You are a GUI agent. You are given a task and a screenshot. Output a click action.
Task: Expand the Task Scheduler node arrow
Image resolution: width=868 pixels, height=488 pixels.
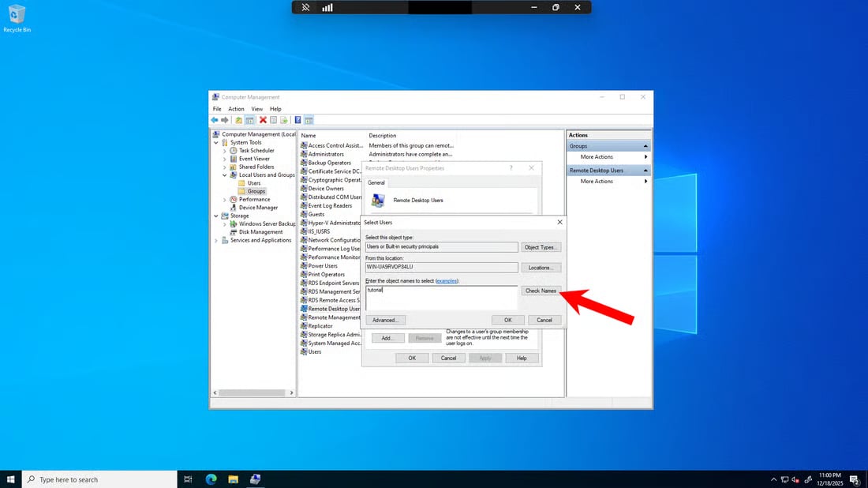[x=225, y=151]
